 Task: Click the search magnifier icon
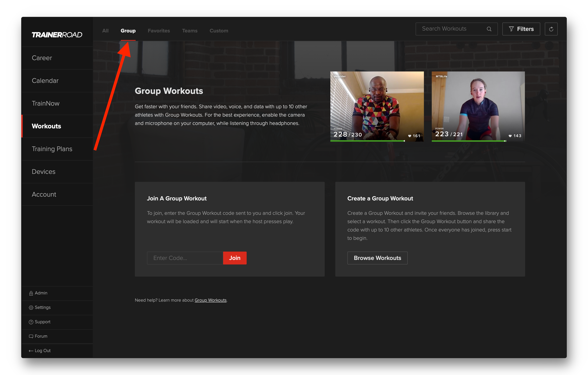489,29
